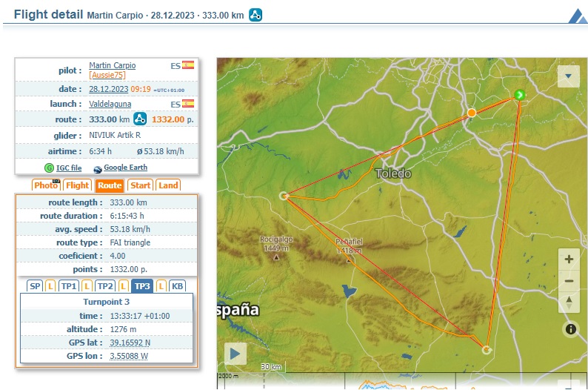Select the SP start point tab
The image size is (588, 390).
(x=35, y=286)
